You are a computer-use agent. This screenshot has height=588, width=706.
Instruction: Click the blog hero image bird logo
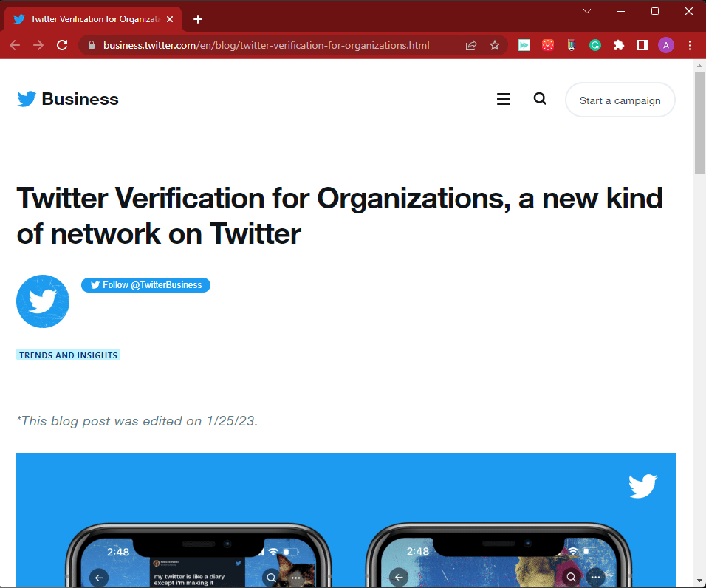tap(643, 486)
